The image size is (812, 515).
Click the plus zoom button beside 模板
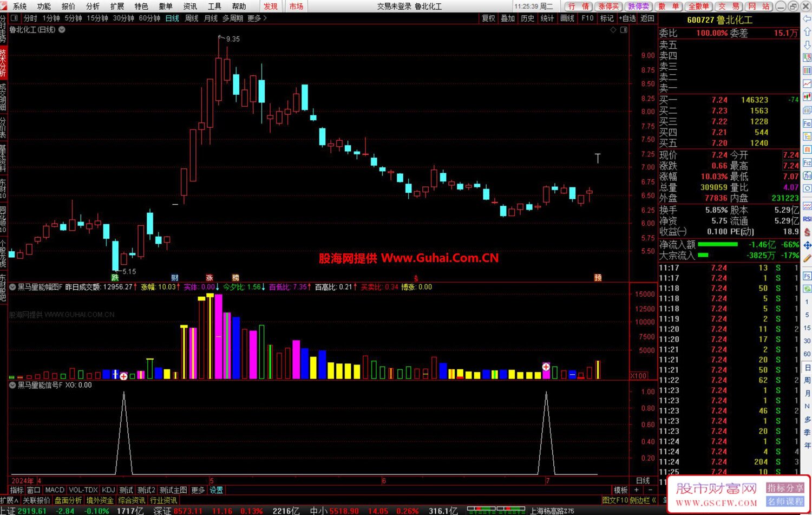(637, 490)
